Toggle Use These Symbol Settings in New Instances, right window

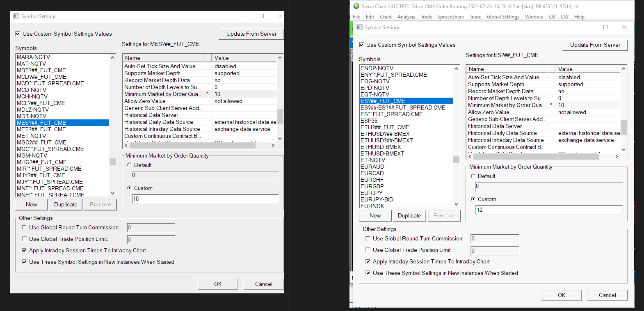coord(368,273)
